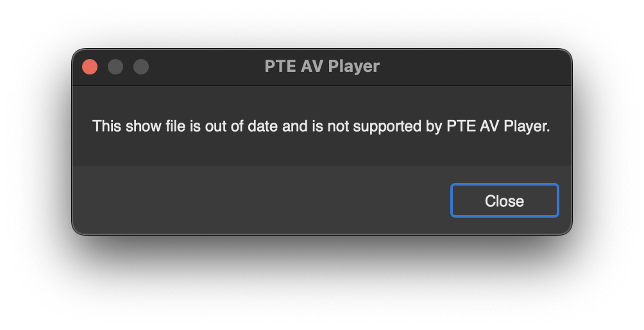Click the out of date error message
This screenshot has width=644, height=330.
coord(321,126)
